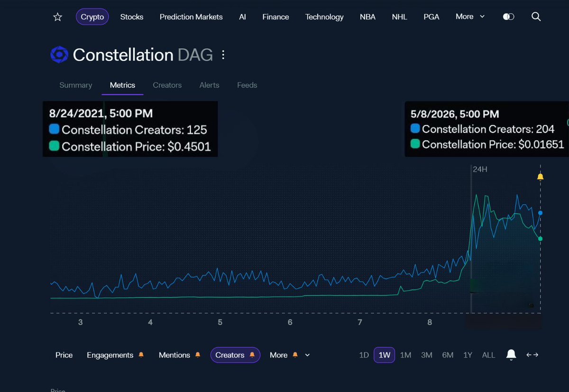Expand the top More categories menu
This screenshot has width=569, height=392.
[x=470, y=17]
